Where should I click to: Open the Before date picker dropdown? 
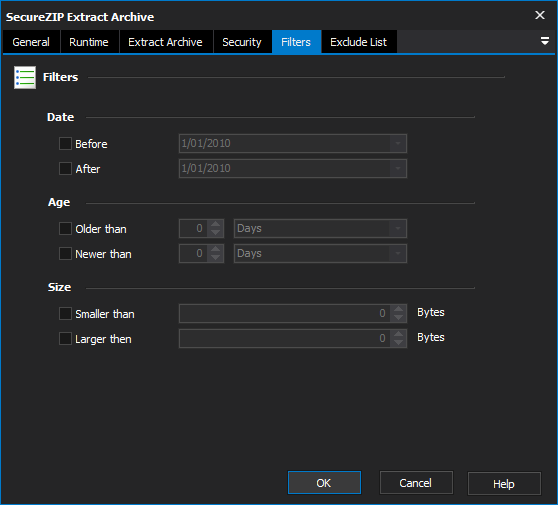coord(398,143)
